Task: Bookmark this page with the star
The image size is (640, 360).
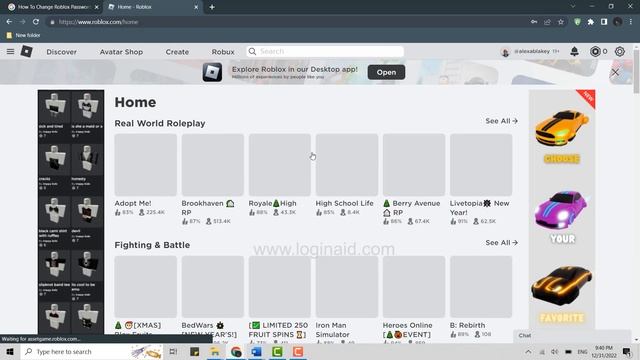Action: (561, 22)
